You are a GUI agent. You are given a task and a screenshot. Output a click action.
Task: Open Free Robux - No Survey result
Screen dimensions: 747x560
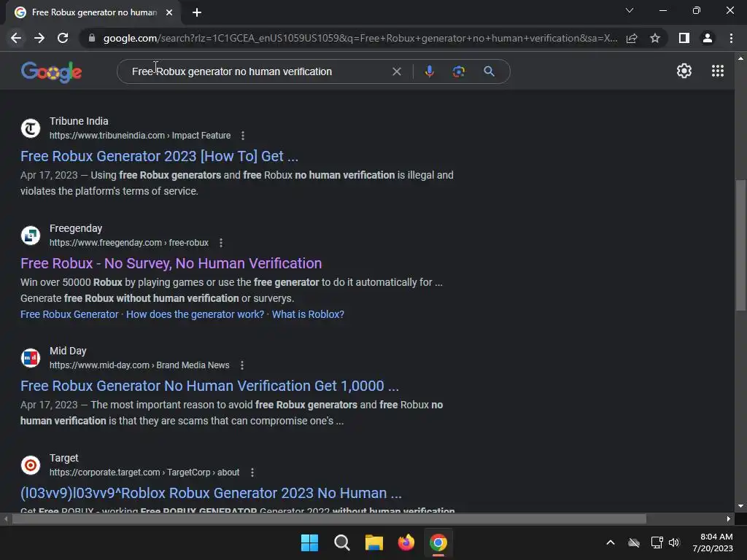tap(171, 263)
